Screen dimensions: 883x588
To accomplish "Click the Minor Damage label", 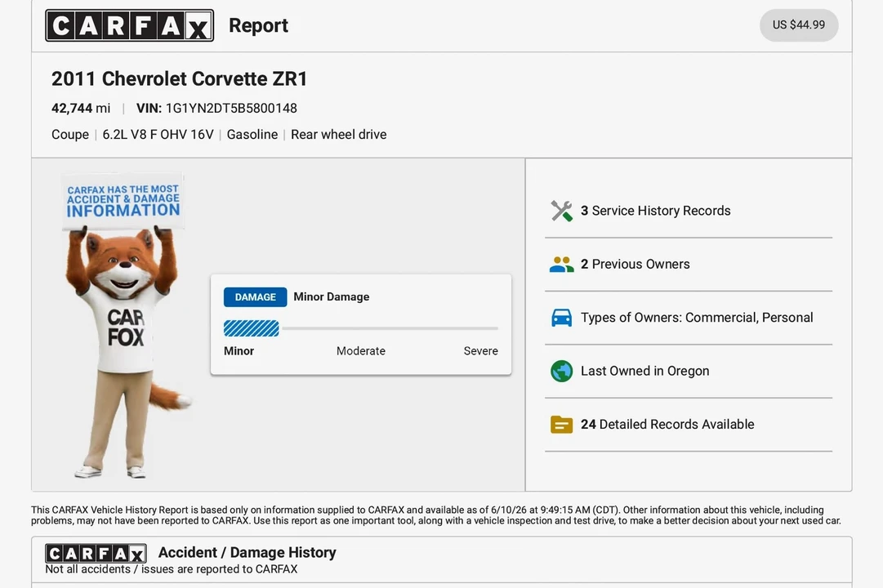I will pos(331,296).
